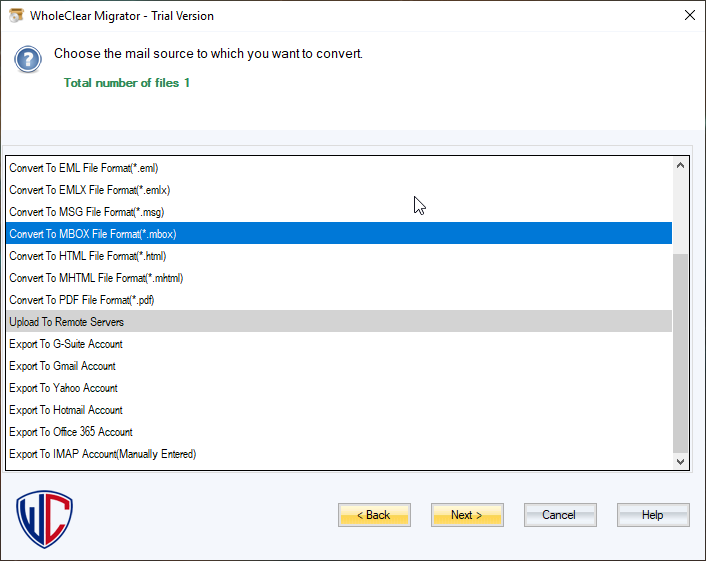
Task: Pick Export To Yahoo Account
Action: [x=63, y=388]
